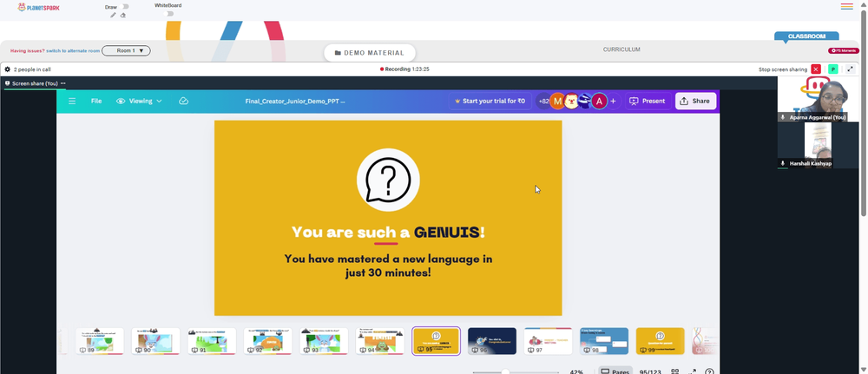Open the DEMO MATERIAL tab

370,53
